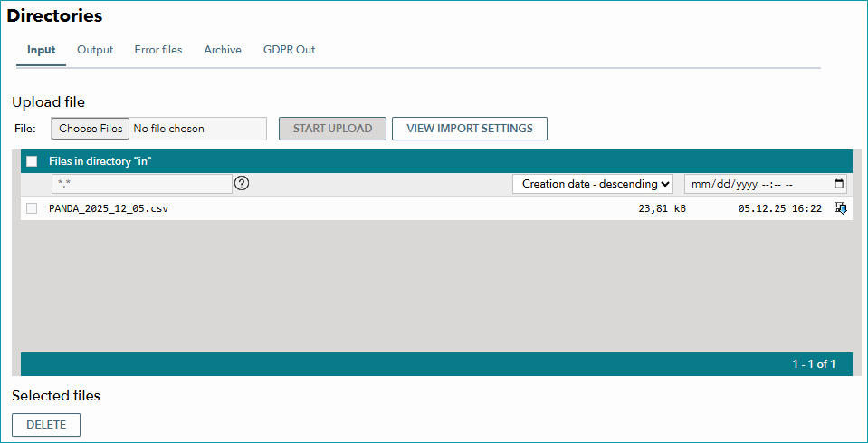Click the "1 - 1 of 1" pager text
This screenshot has width=868, height=443.
coord(814,364)
